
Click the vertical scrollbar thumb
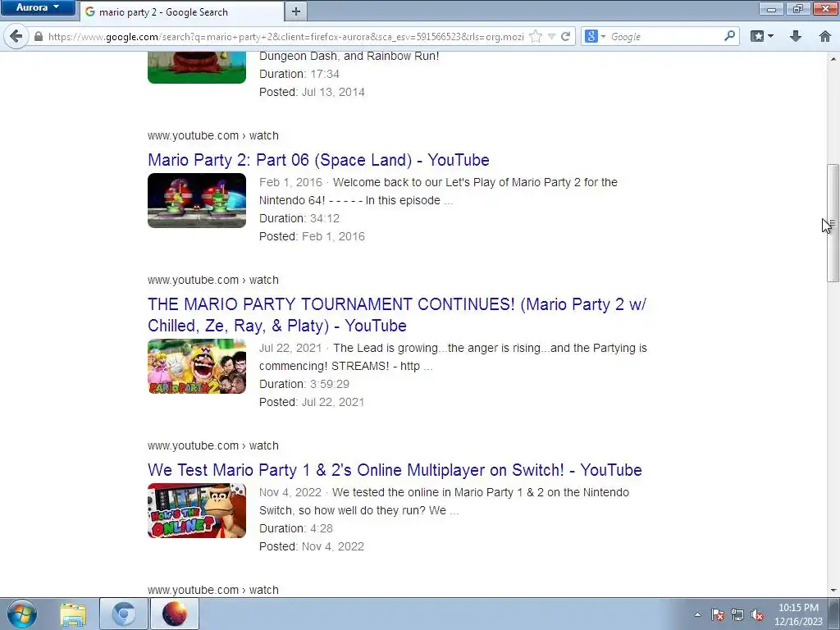833,222
